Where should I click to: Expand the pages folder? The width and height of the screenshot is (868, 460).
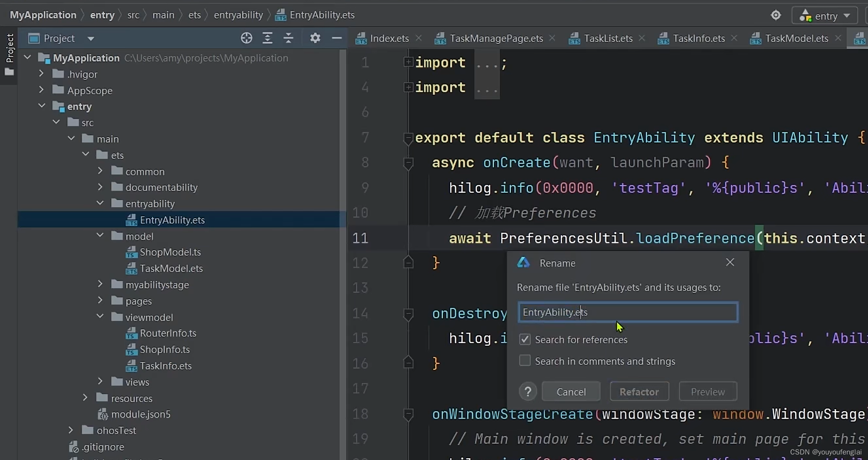point(100,300)
